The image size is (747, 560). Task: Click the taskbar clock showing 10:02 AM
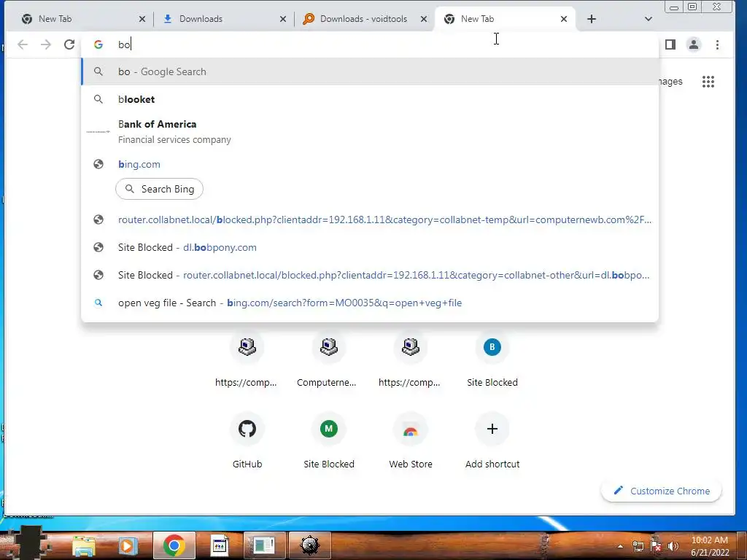(710, 546)
